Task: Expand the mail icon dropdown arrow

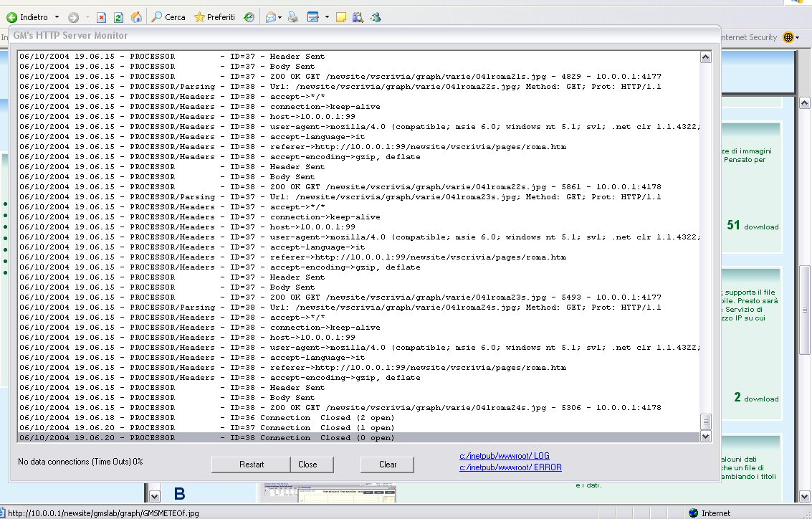Action: pyautogui.click(x=280, y=18)
